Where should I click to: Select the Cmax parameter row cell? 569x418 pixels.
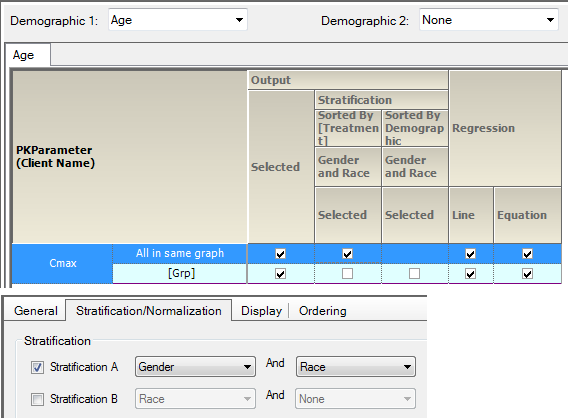click(62, 263)
